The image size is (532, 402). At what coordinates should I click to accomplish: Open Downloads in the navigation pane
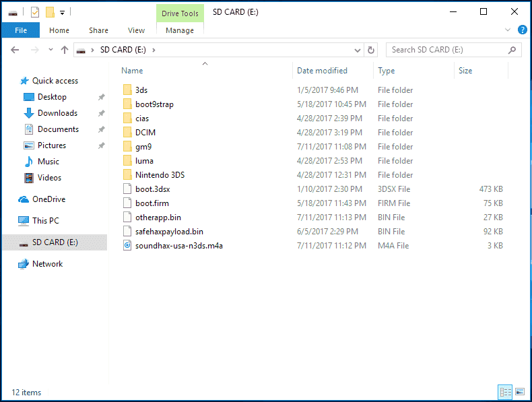57,113
